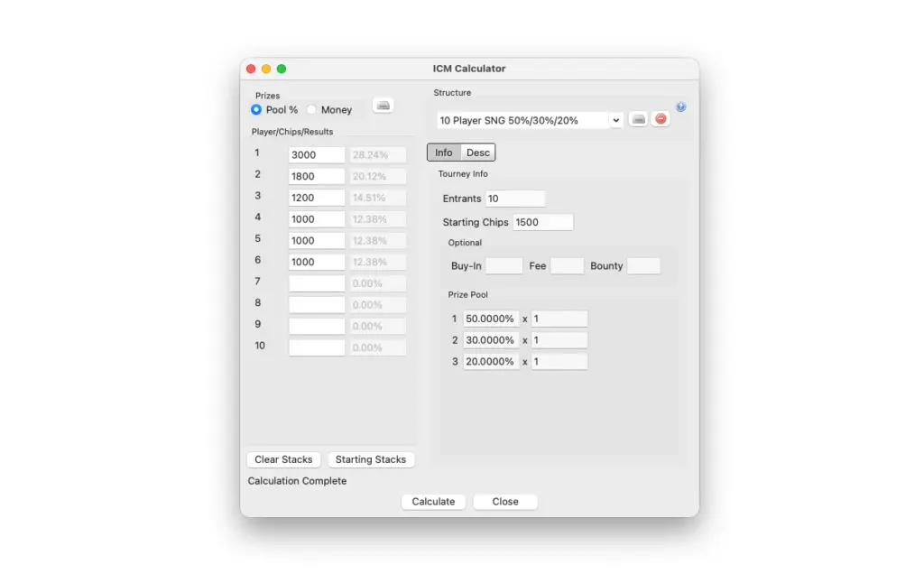Click the 20.12% result for player 2
924x583 pixels.
click(x=377, y=176)
